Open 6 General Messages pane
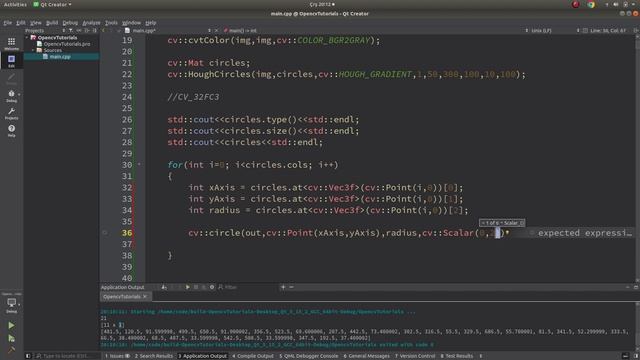Screen dimensions: 640x360 pyautogui.click(x=367, y=356)
